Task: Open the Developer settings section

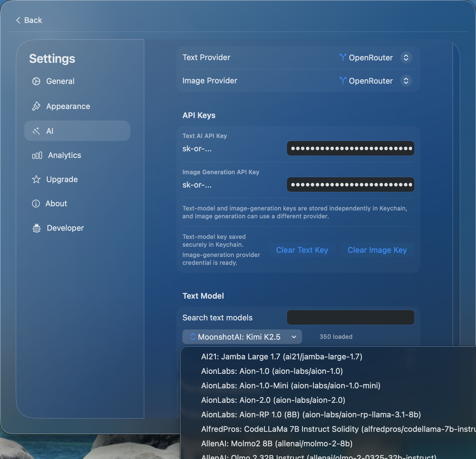Action: click(77, 228)
